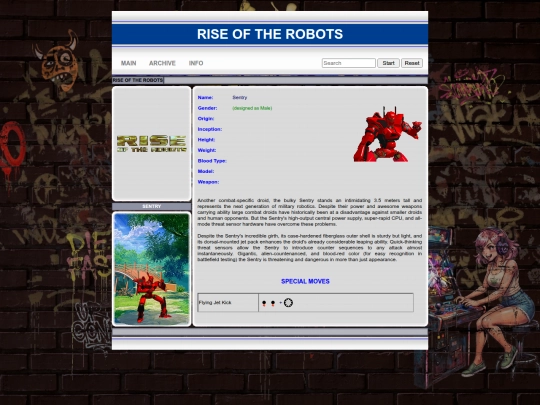
Task: Click the Model label
Action: pos(206,172)
